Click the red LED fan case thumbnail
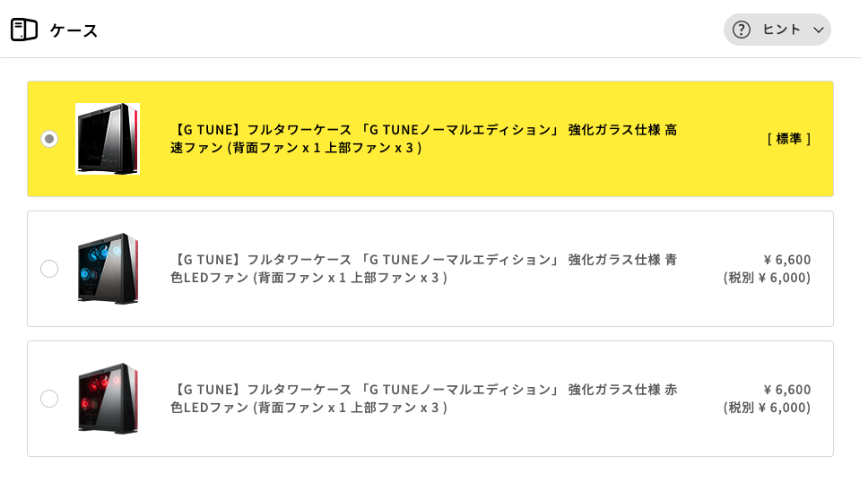Screen dimensions: 868x482 pyautogui.click(x=108, y=399)
